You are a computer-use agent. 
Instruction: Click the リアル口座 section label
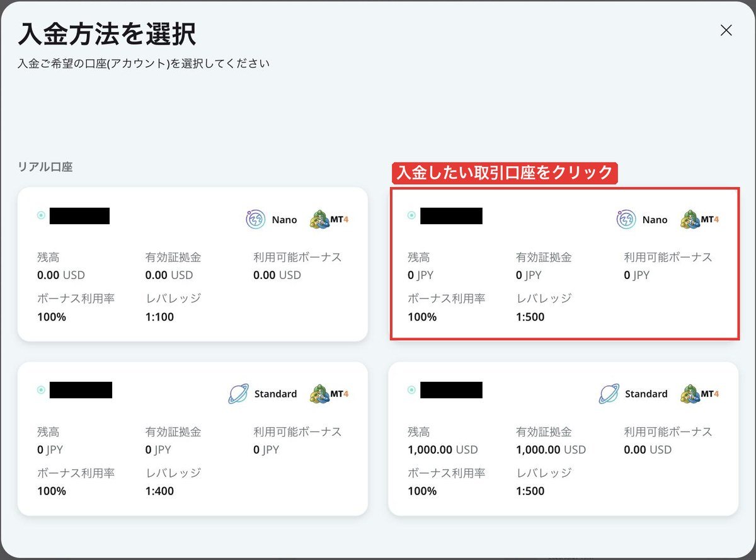45,167
